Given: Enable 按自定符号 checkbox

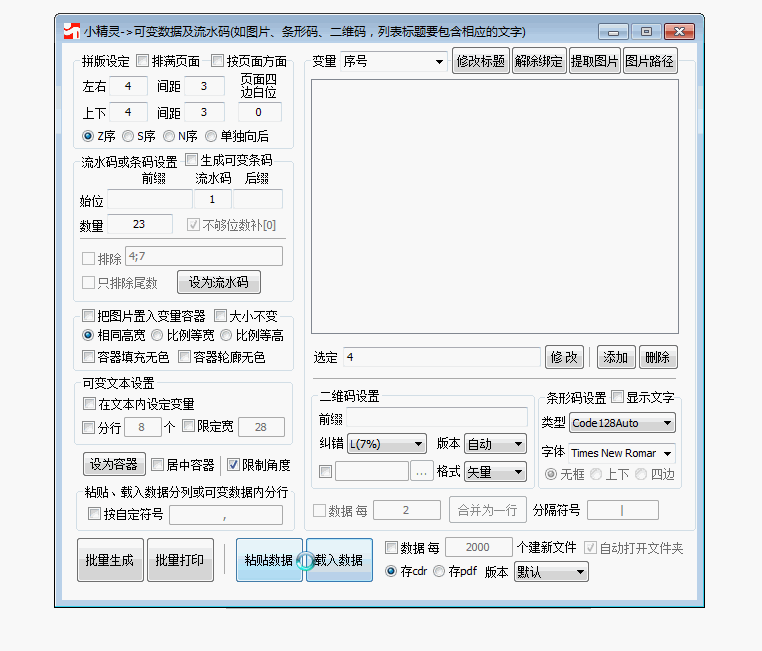Looking at the screenshot, I should click(94, 514).
